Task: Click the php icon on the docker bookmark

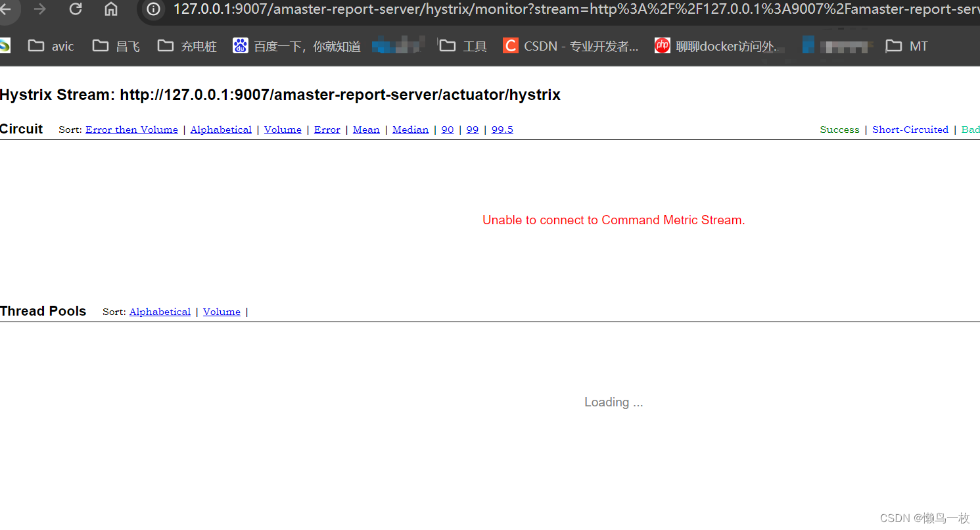Action: [x=663, y=45]
